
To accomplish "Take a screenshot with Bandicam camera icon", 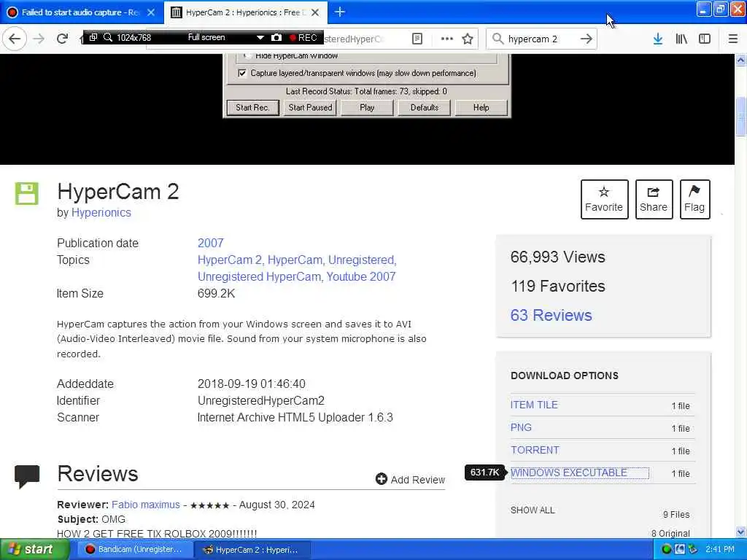I will (276, 37).
